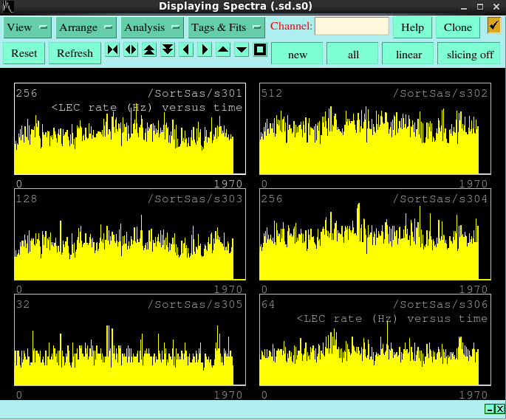Open the View dropdown menu
The width and height of the screenshot is (506, 420).
[27, 27]
